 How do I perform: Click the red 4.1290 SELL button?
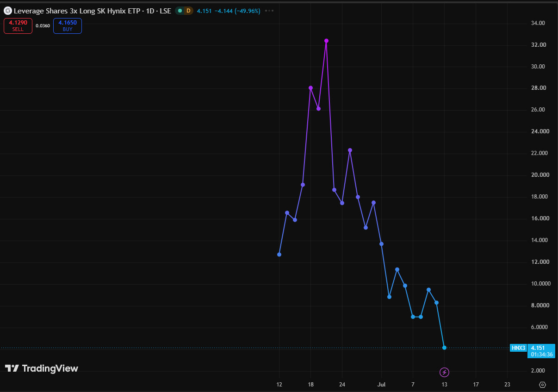[x=18, y=26]
